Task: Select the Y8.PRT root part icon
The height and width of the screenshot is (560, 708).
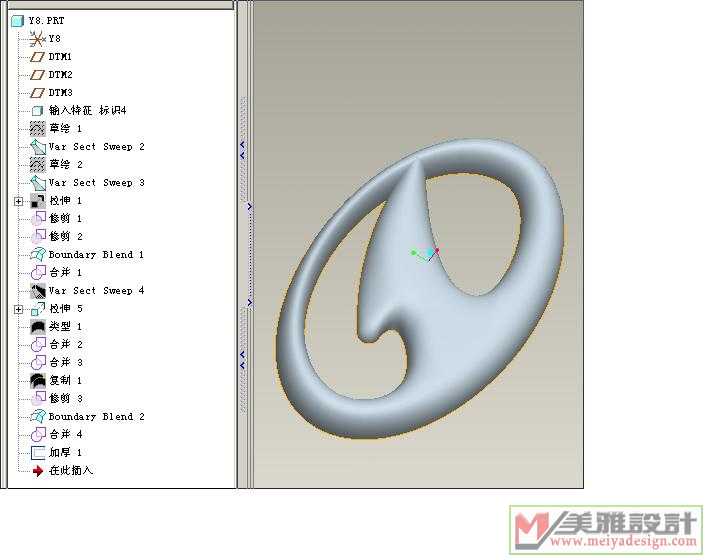Action: tap(17, 21)
